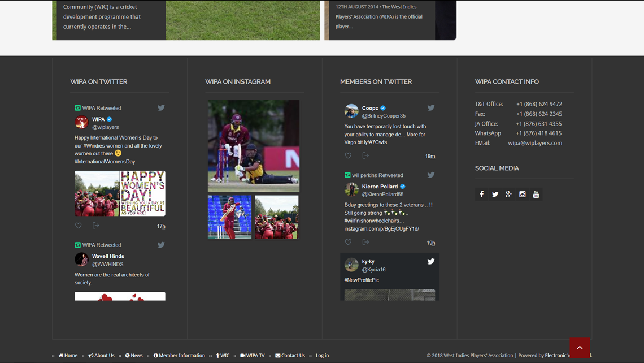Screen dimensions: 644x363
Task: Click the Wavell Hinds name in tweet
Action: (x=108, y=256)
